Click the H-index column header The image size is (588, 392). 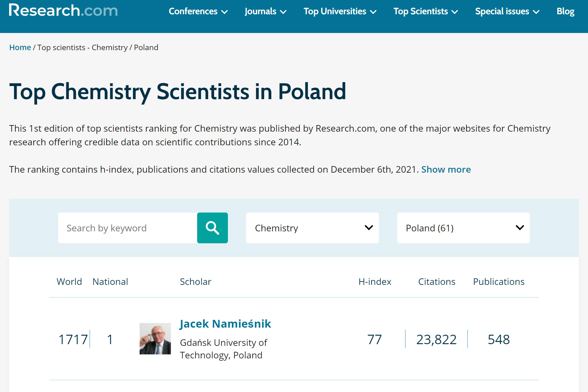(375, 282)
